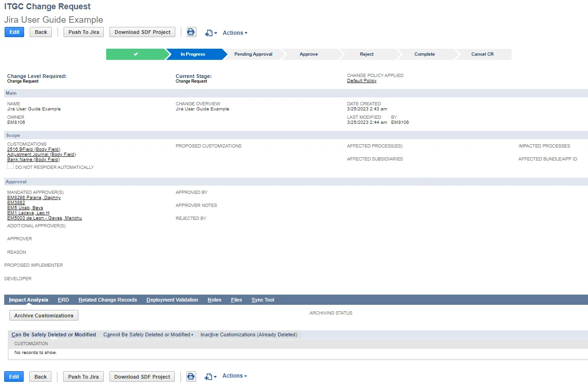Click the completed green checkmark stage
Image resolution: width=588 pixels, height=386 pixels.
pyautogui.click(x=135, y=54)
